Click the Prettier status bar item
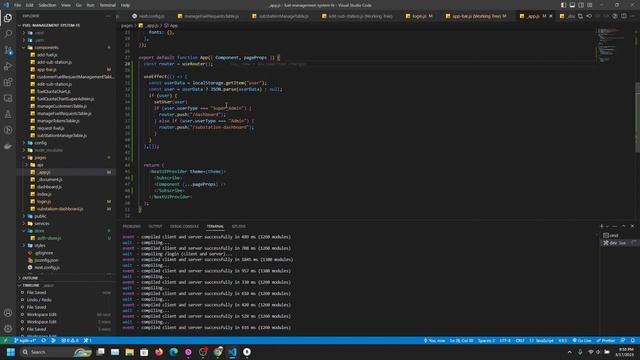This screenshot has height=360, width=640. tap(606, 340)
